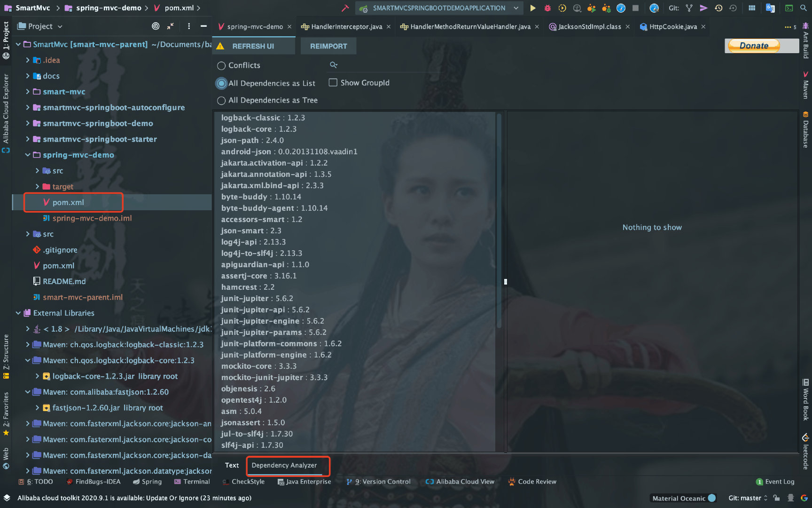
Task: Show Git history clock icon
Action: (718, 8)
